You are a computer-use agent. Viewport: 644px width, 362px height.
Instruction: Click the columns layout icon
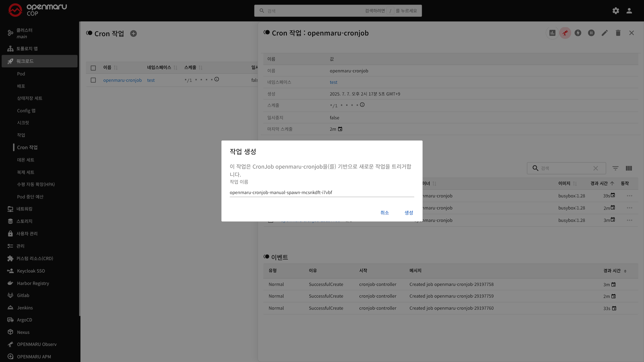pyautogui.click(x=629, y=168)
